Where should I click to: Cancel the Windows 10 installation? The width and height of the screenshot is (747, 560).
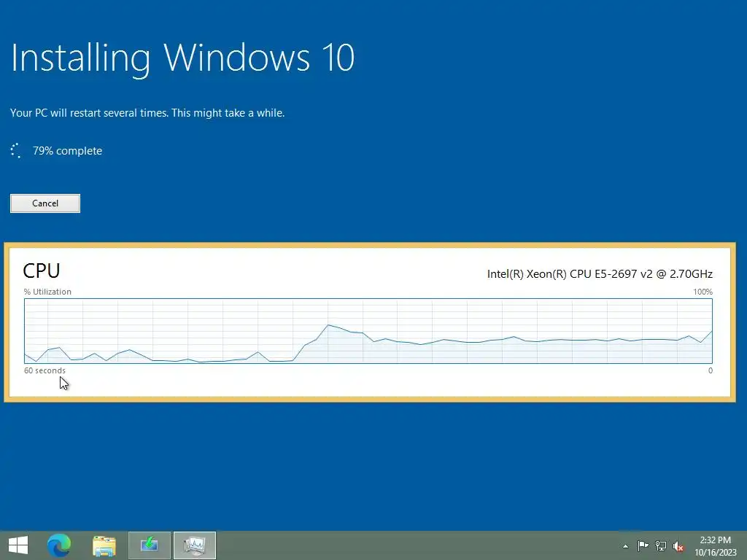click(x=45, y=203)
